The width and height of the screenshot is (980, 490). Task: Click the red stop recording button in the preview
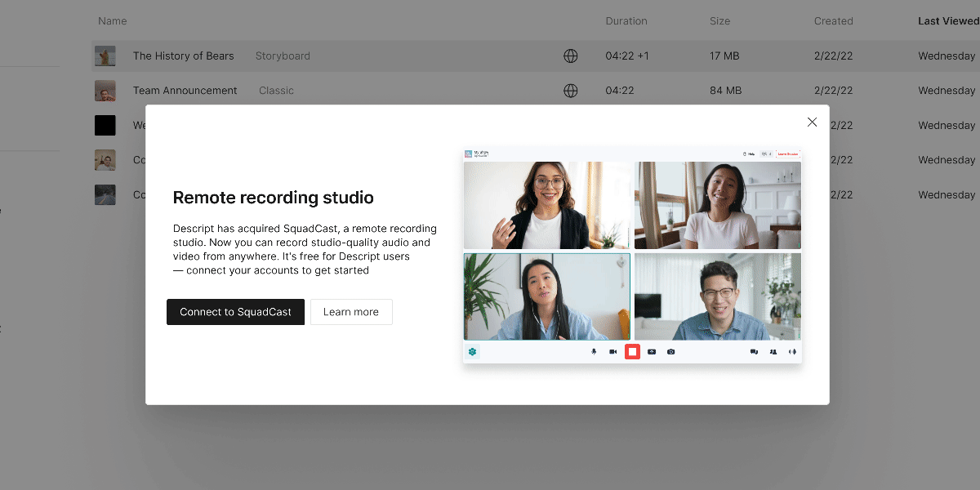[x=632, y=352]
